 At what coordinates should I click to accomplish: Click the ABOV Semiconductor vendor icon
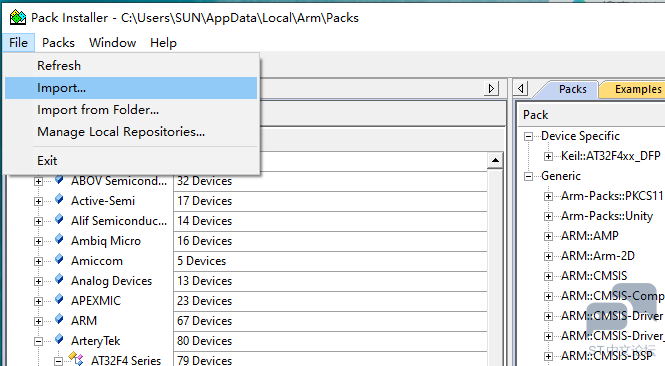coord(59,179)
